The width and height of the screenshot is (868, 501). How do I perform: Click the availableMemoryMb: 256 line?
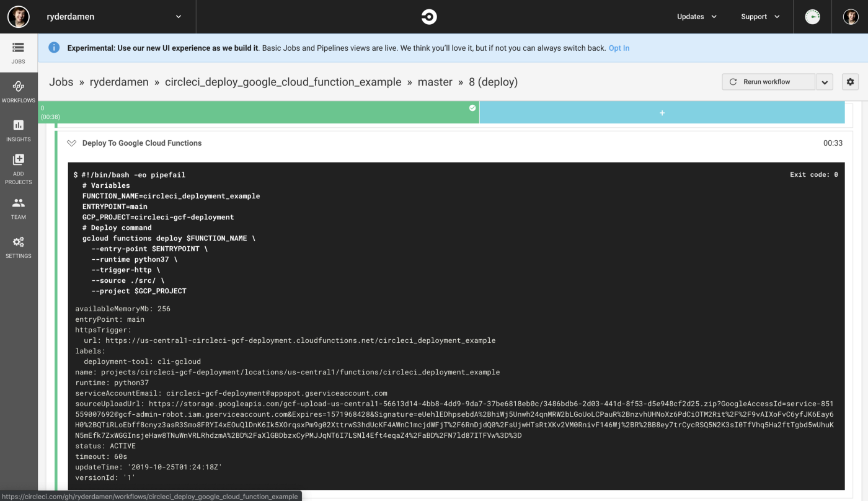(123, 309)
